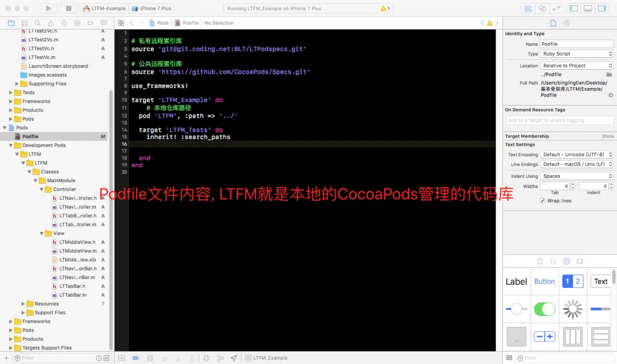Reveal Podfile full path in Finder

611,95
